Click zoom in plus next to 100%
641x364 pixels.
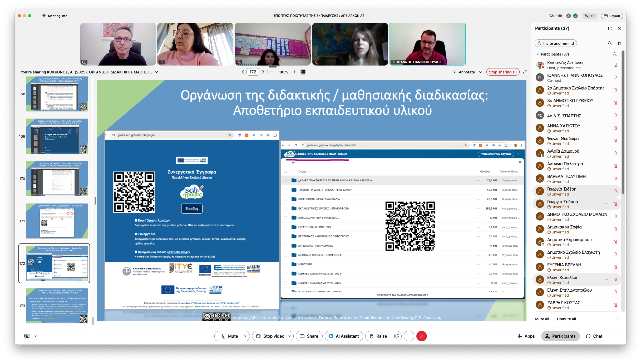click(294, 72)
